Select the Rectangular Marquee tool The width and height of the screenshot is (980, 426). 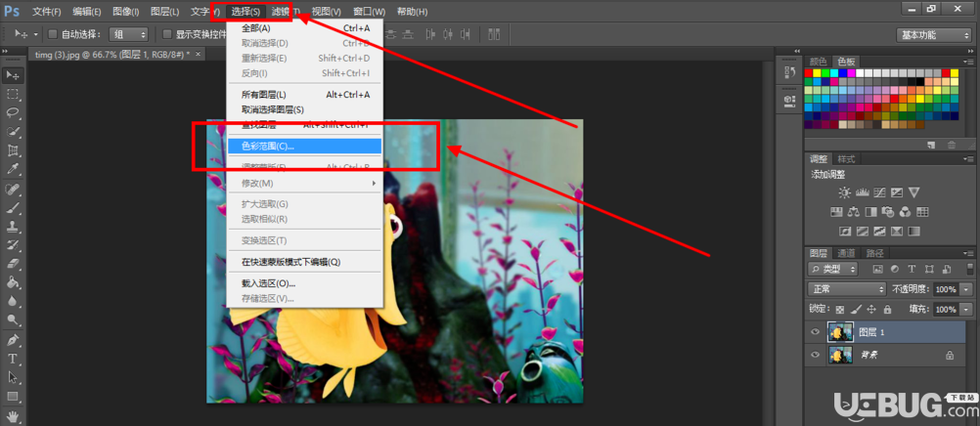coord(13,95)
